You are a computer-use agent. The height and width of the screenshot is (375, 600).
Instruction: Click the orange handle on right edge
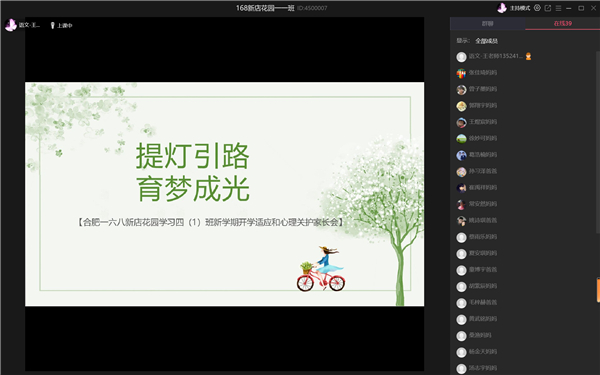pos(598,290)
